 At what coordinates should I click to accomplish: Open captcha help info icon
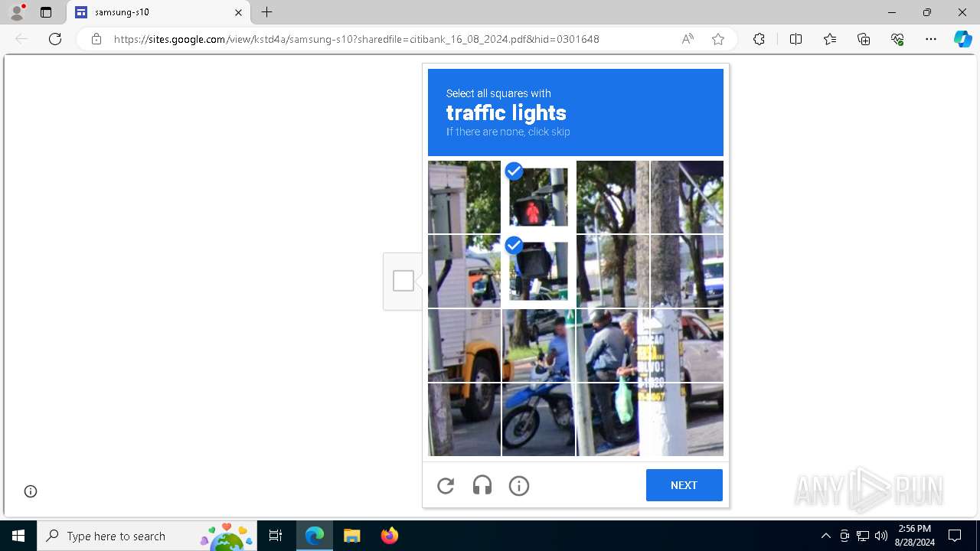[519, 486]
